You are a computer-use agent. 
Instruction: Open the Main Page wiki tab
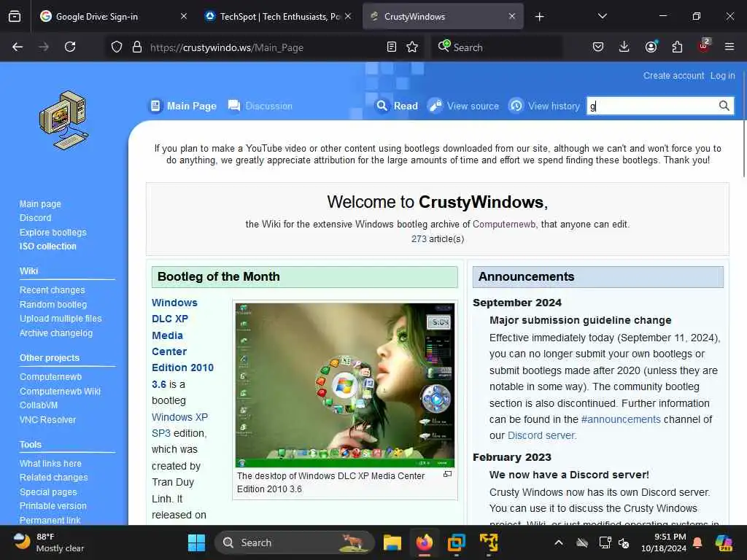pos(183,106)
